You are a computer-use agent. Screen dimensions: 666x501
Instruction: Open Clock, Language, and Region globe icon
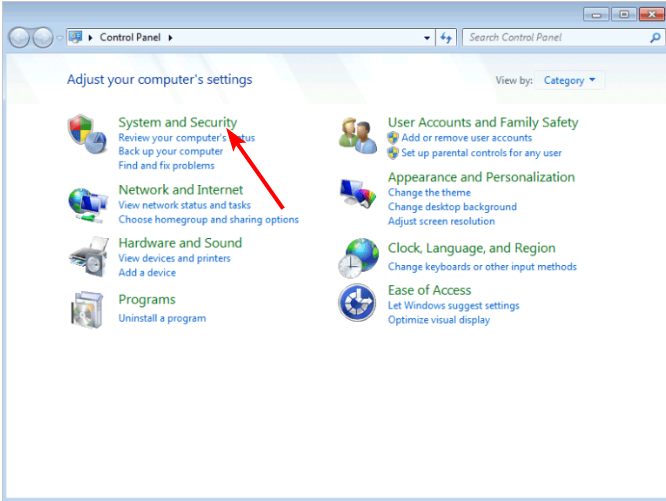pos(358,258)
